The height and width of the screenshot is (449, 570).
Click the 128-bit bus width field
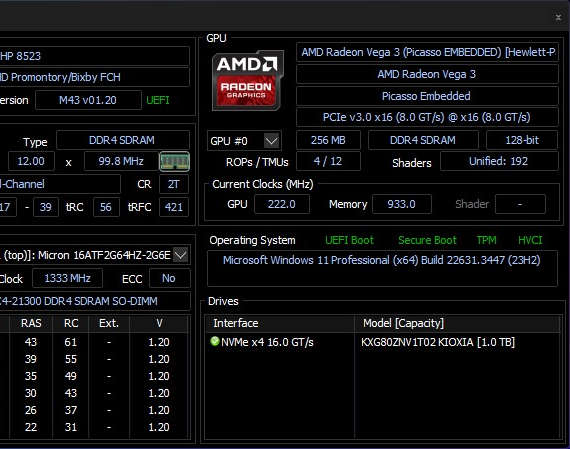(x=522, y=140)
